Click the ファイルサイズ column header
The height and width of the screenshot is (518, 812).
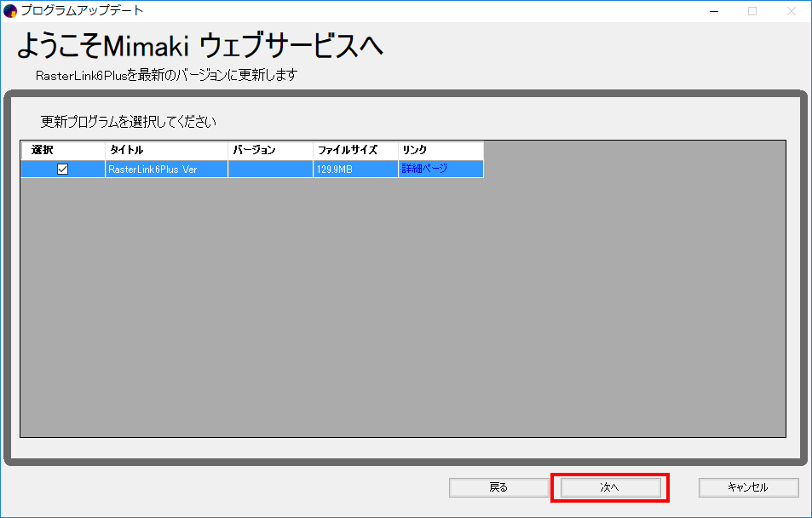click(x=356, y=150)
